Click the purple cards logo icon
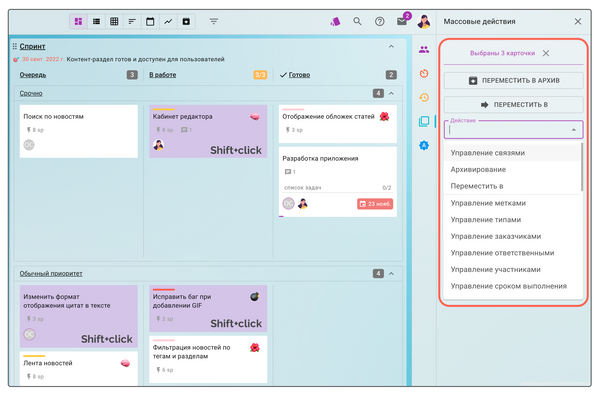The width and height of the screenshot is (600, 395). (x=335, y=21)
